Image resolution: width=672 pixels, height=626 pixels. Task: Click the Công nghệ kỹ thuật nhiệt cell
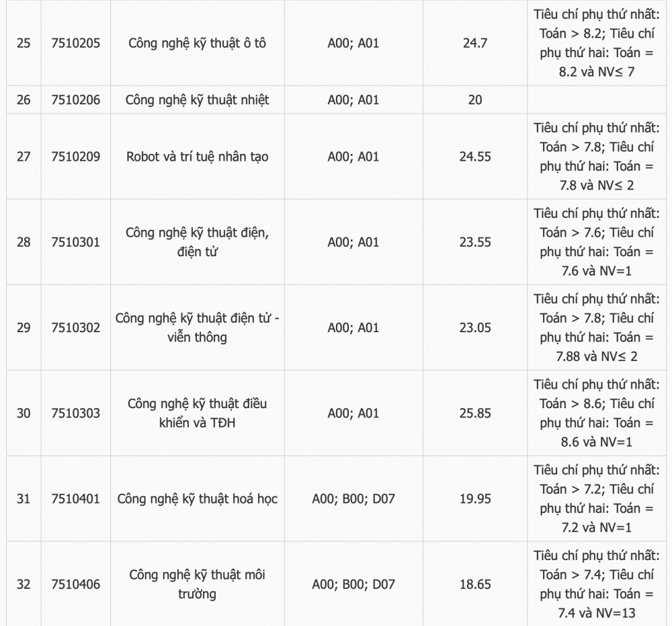(197, 100)
